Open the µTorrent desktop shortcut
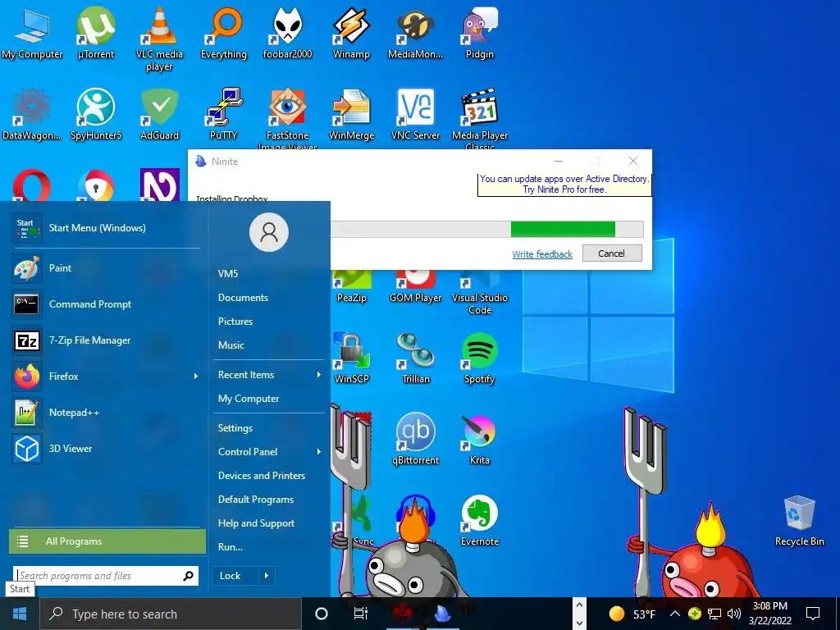Image resolution: width=840 pixels, height=630 pixels. (96, 33)
